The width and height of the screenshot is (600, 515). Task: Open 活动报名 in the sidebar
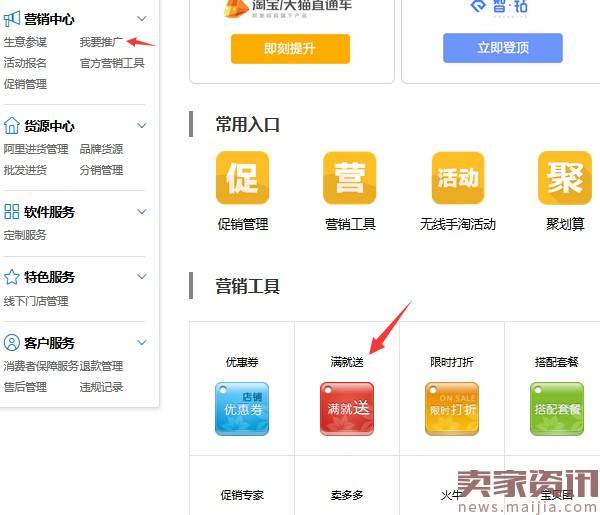pos(25,63)
